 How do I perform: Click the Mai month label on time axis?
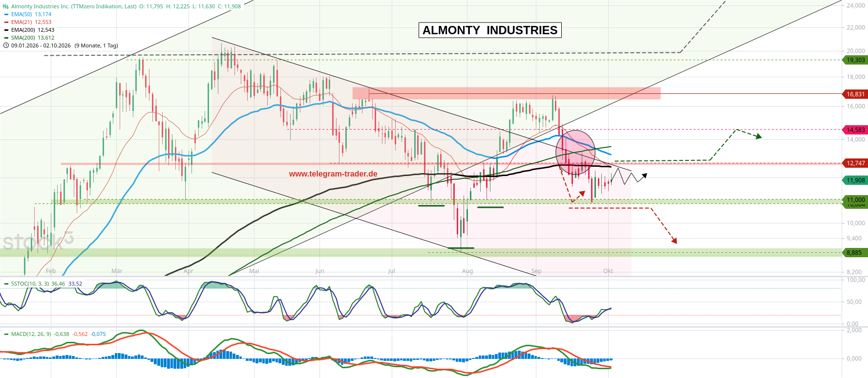[254, 271]
